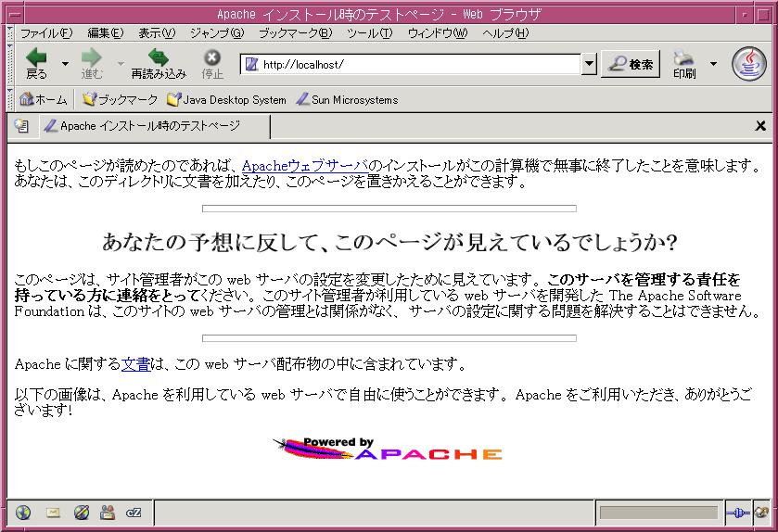Click the Java coffee cup throbber icon
Viewport: 778px width, 532px height.
[x=749, y=63]
